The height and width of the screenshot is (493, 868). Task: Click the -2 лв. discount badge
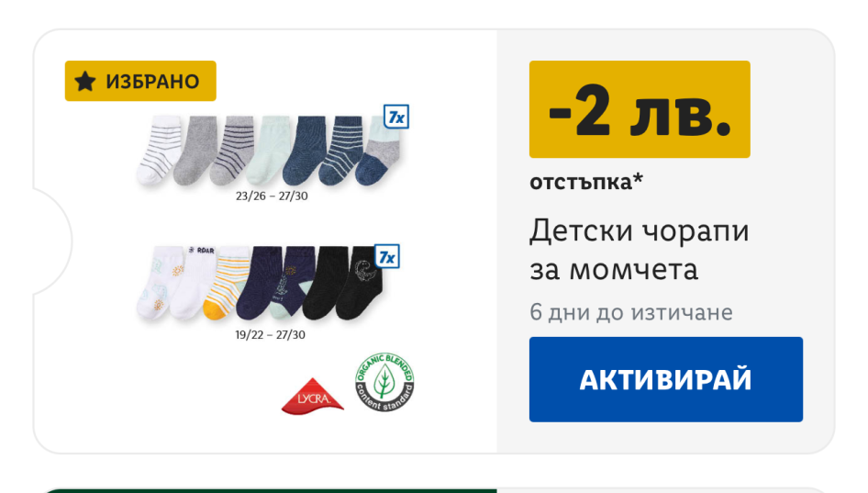coord(640,109)
